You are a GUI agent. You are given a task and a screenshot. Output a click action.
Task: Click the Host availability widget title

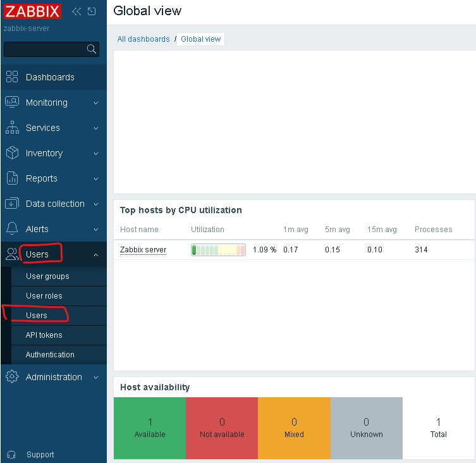[x=155, y=387]
